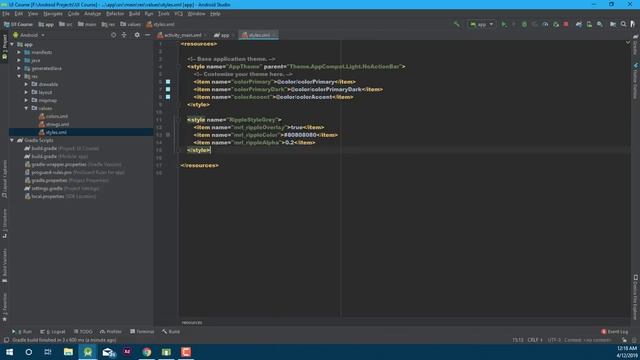Click the Collapse All icon in Project panel

pyautogui.click(x=124, y=35)
